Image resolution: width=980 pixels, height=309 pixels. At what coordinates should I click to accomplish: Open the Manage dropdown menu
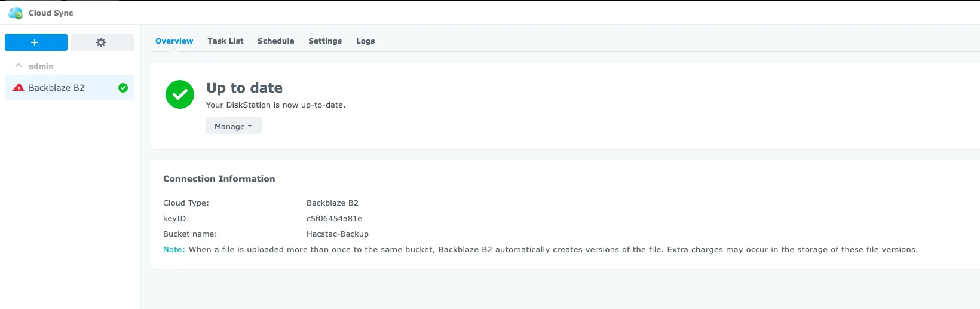234,126
